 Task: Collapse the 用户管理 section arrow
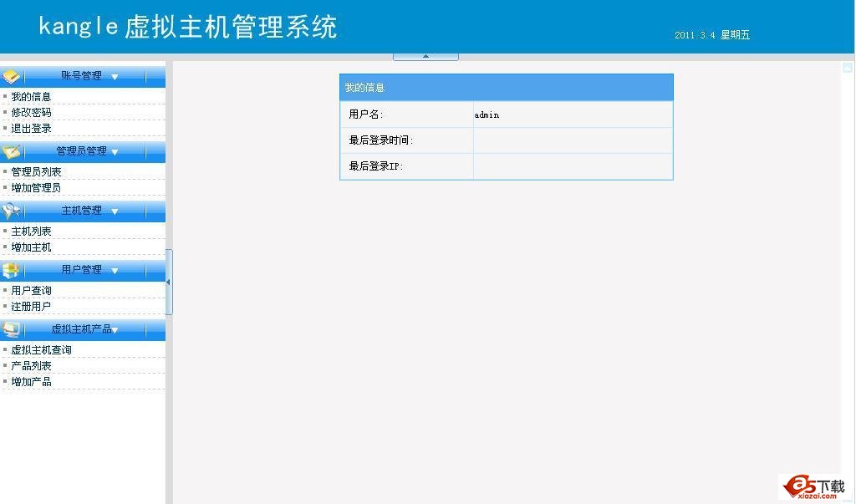(x=115, y=271)
